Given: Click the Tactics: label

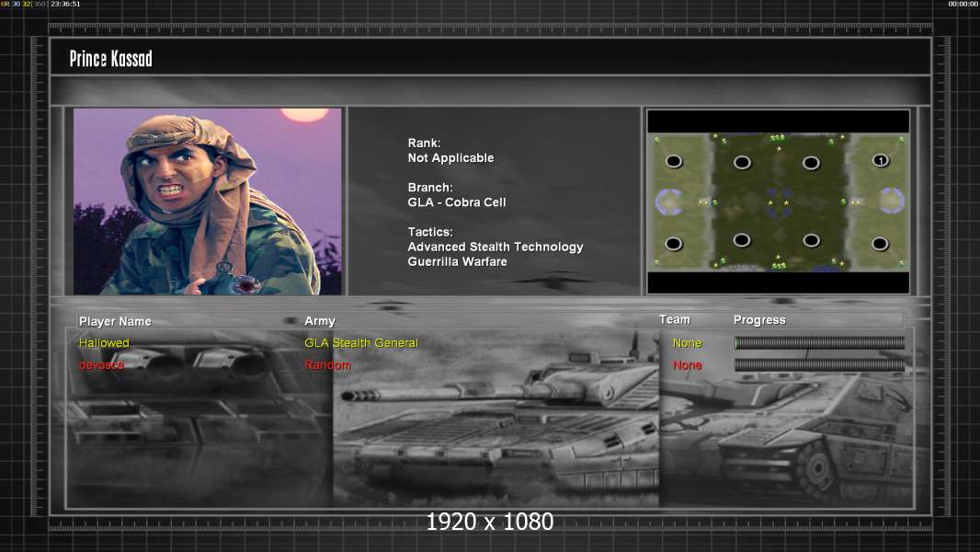Looking at the screenshot, I should coord(430,232).
